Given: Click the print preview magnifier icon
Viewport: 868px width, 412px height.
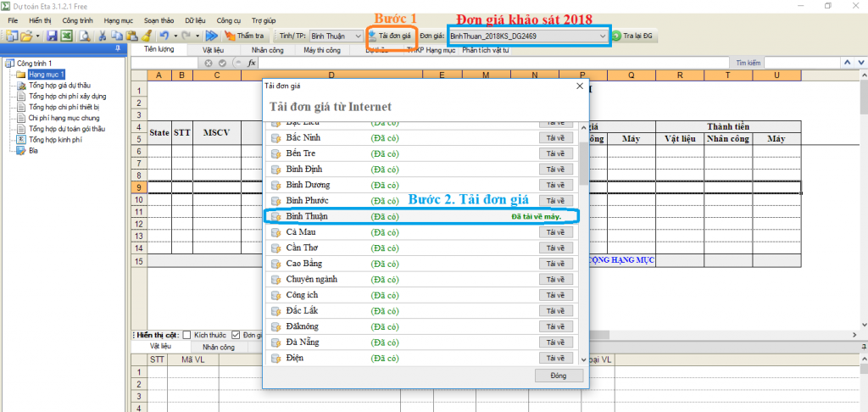Looking at the screenshot, I should coord(85,36).
